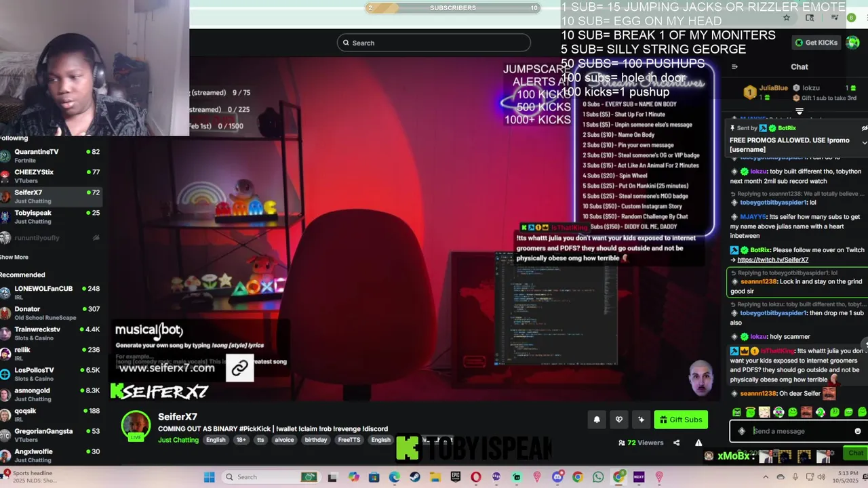Select CHEEZYStix in Following list
The width and height of the screenshot is (868, 488).
click(x=51, y=176)
